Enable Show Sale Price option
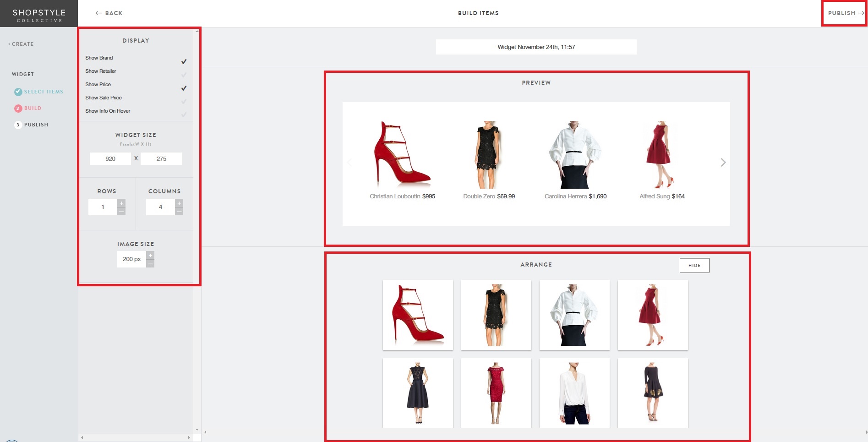The image size is (868, 442). coord(184,101)
